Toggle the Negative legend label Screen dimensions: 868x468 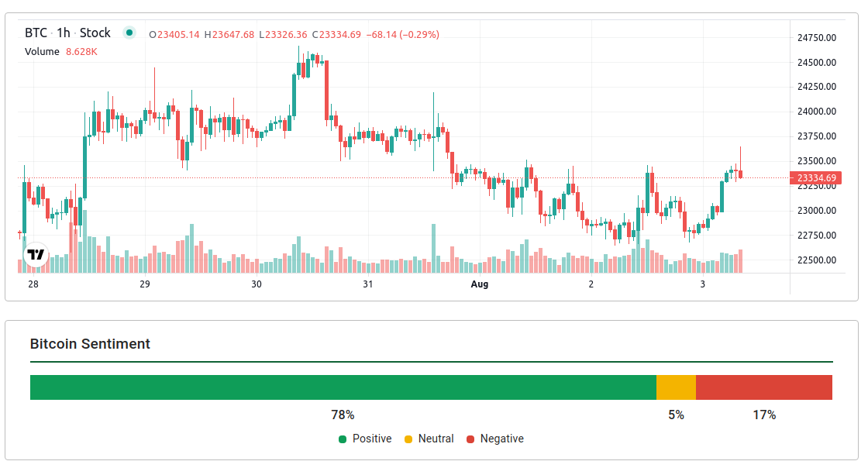click(501, 439)
